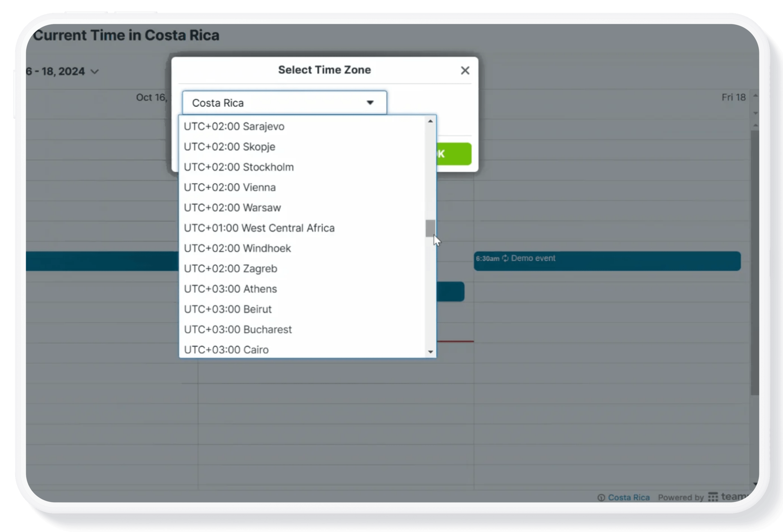Select UTC+02:00 Windhoek entry
This screenshot has height=532, width=783.
click(302, 248)
